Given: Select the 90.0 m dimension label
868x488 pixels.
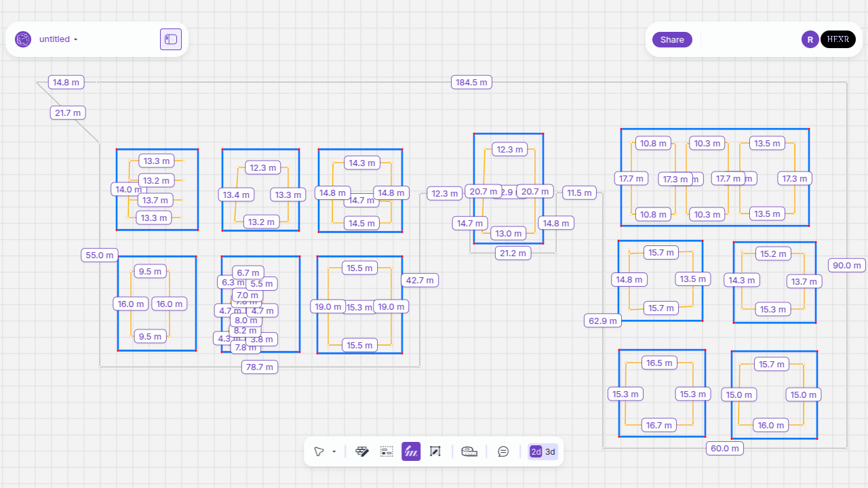Looking at the screenshot, I should point(847,265).
